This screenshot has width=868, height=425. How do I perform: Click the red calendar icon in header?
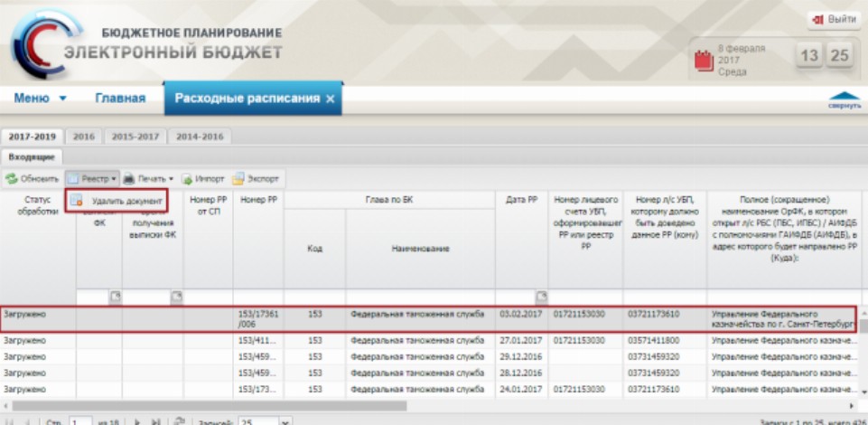[x=704, y=60]
